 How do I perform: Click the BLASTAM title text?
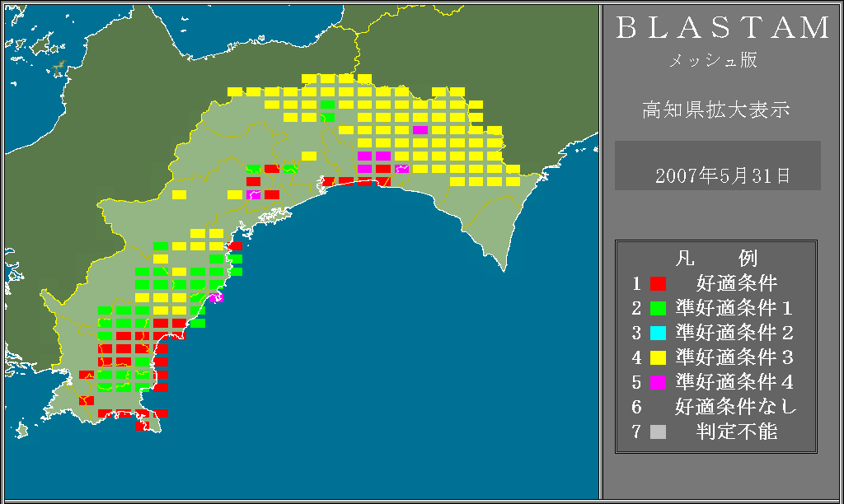724,29
